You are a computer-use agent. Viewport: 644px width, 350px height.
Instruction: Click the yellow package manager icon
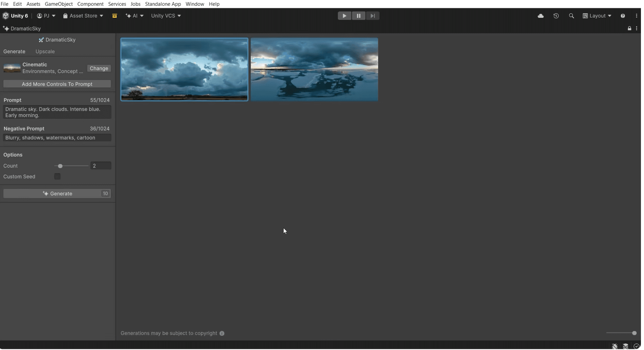pos(115,16)
